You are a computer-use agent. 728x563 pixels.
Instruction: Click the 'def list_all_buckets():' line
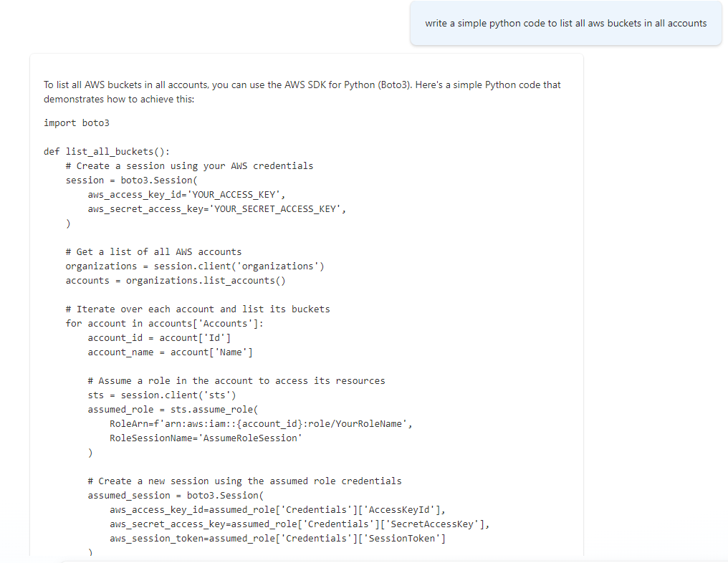(105, 151)
